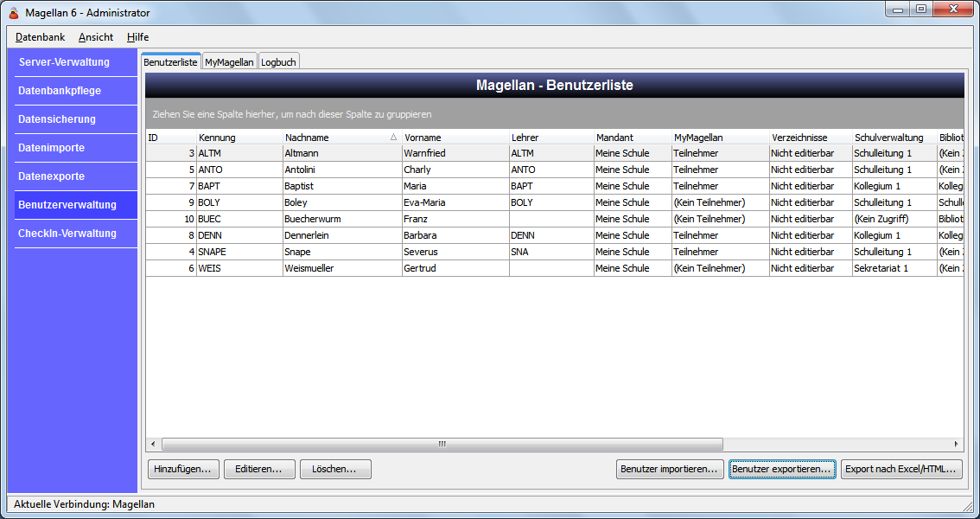Open the Hilfe menu
This screenshot has height=519, width=980.
pos(137,37)
